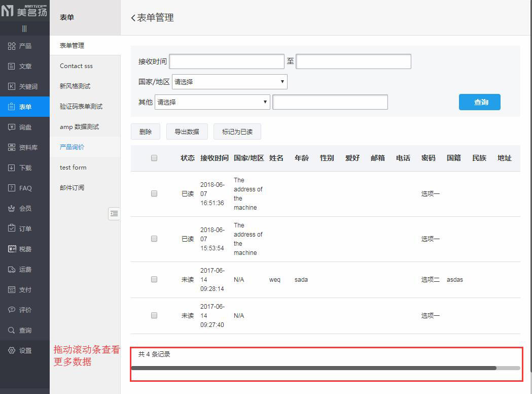The width and height of the screenshot is (532, 394).
Task: Click the horizontal scrollbar under the table
Action: (313, 368)
